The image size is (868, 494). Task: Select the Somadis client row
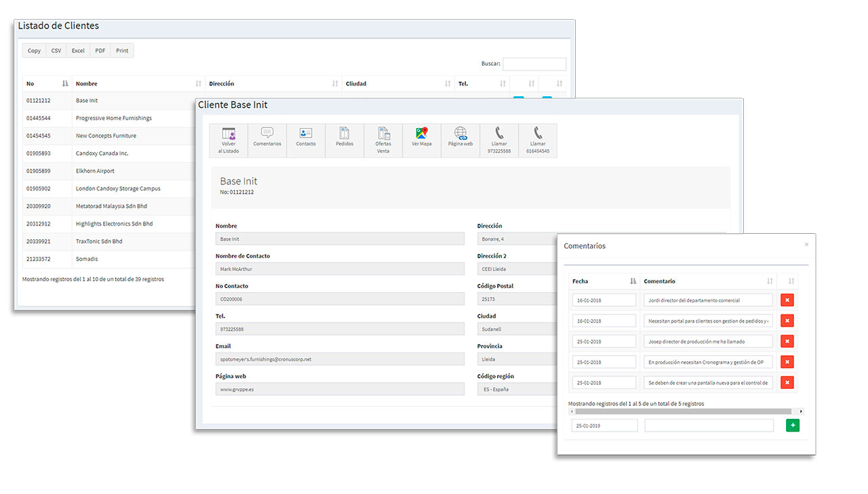click(108, 259)
